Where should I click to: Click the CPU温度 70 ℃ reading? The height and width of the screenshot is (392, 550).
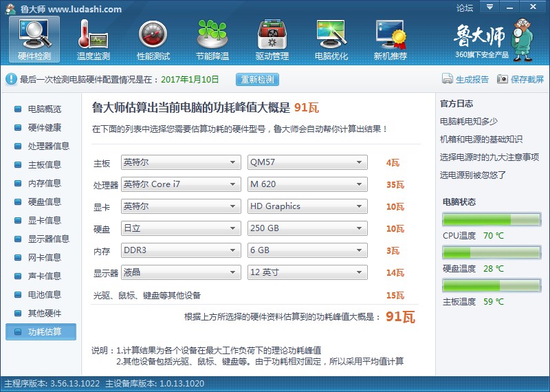coord(493,236)
